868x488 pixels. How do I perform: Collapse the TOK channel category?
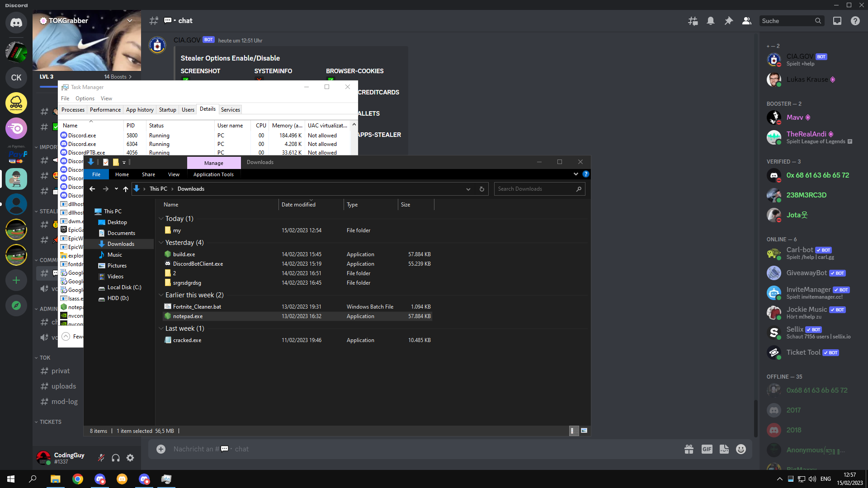point(42,358)
